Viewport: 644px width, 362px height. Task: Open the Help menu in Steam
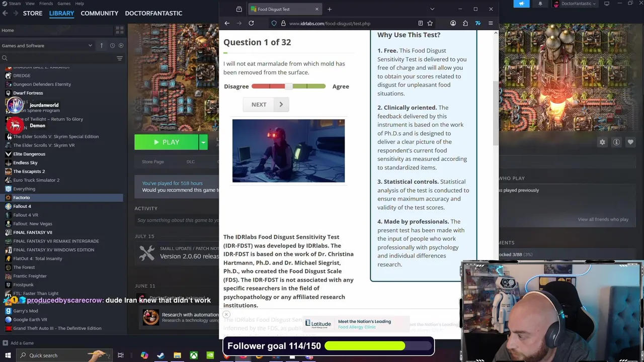click(79, 4)
